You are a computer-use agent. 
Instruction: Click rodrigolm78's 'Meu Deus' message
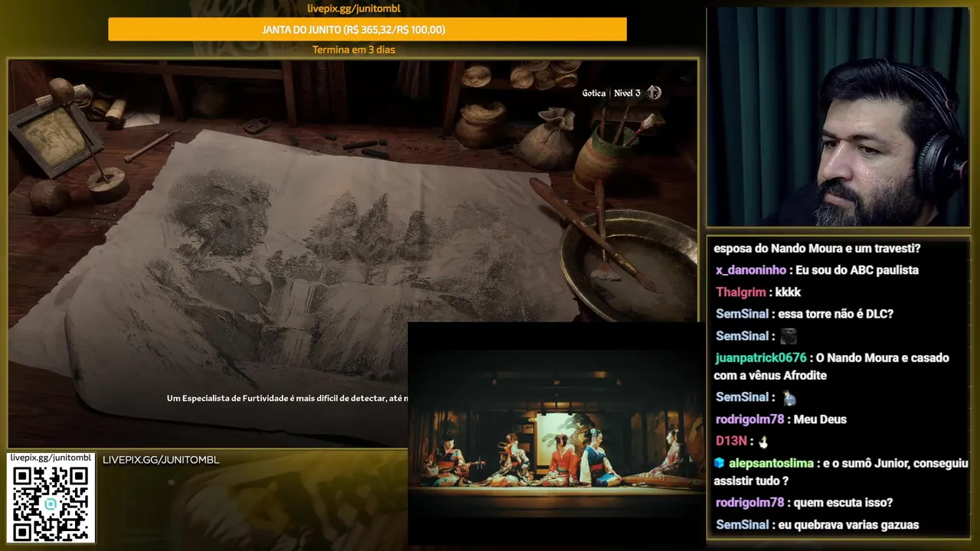(820, 419)
